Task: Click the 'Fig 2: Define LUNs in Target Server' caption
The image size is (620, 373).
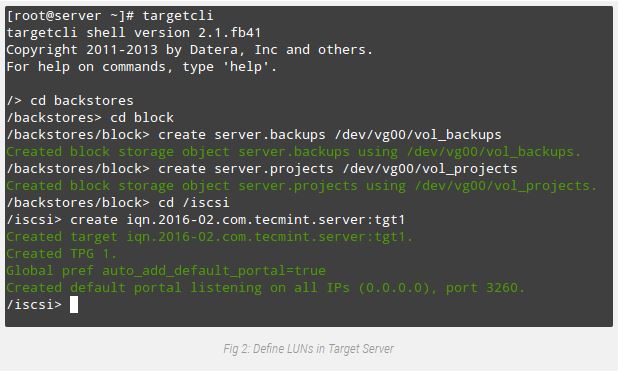Action: click(308, 349)
